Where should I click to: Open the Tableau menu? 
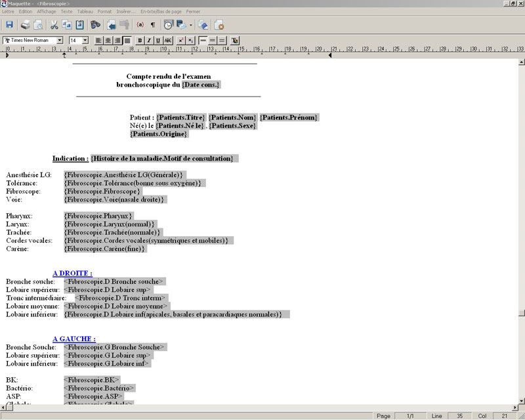click(x=85, y=11)
